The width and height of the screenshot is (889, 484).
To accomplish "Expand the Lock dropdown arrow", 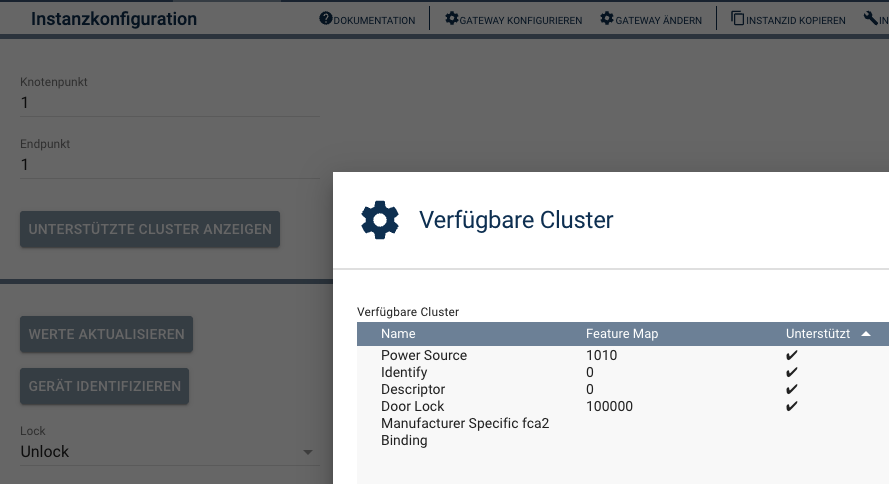I will [308, 453].
